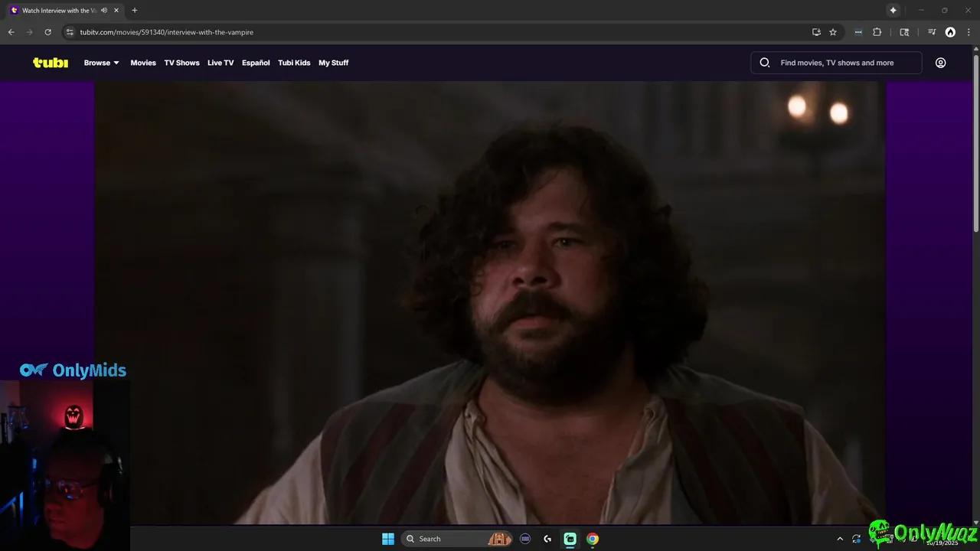Open the Movies section
Viewport: 980px width, 551px height.
coord(143,63)
